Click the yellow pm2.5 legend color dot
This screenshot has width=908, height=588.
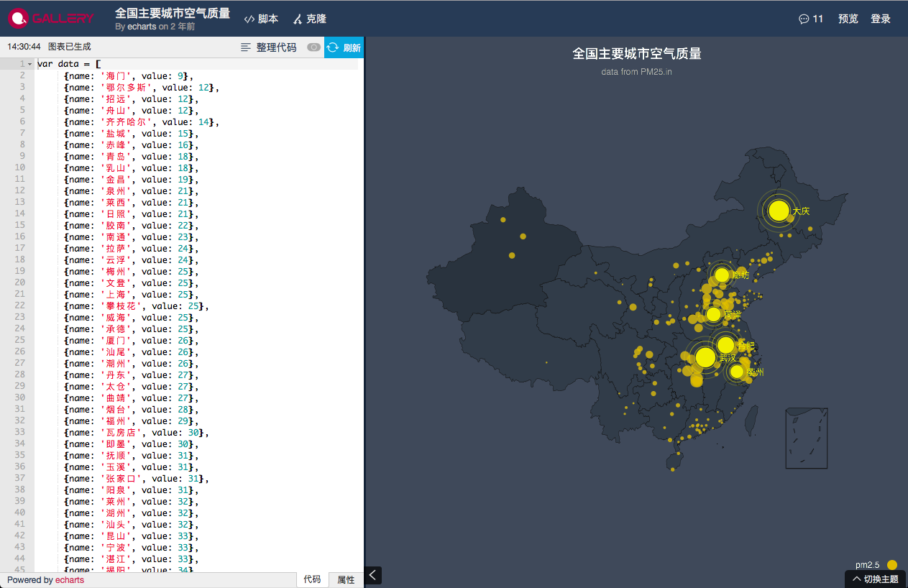(x=892, y=564)
